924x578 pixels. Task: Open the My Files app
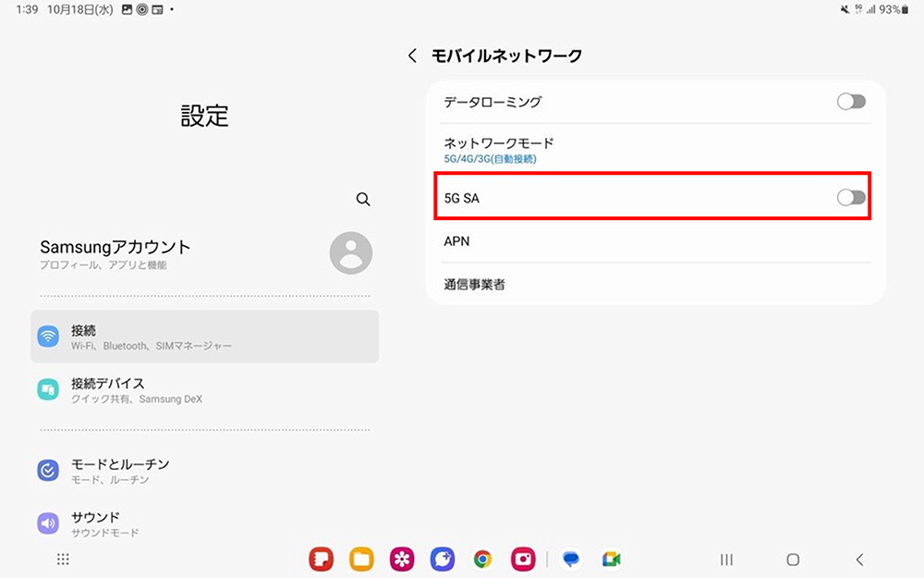point(361,560)
